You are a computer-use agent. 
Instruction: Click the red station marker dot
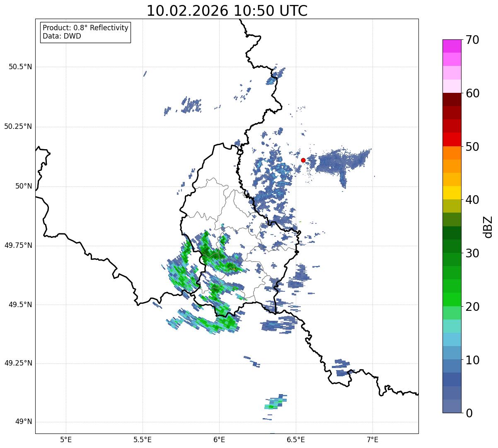click(x=303, y=160)
